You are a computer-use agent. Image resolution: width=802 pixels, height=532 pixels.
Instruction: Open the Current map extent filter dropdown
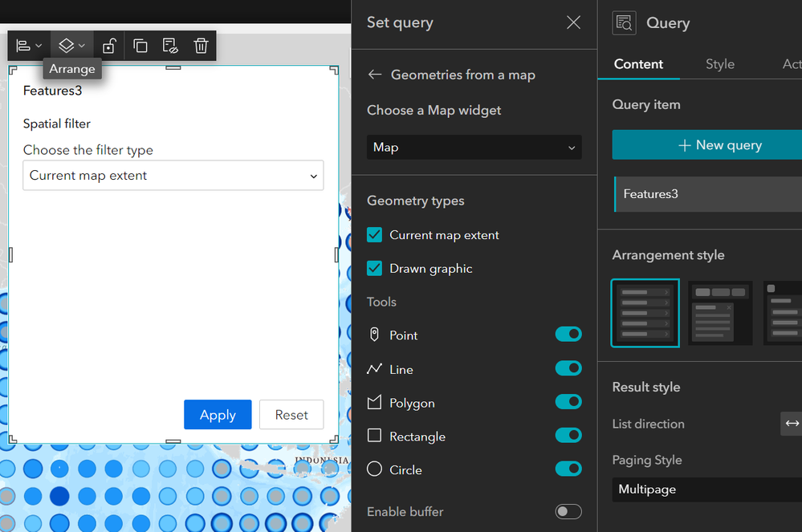[173, 175]
